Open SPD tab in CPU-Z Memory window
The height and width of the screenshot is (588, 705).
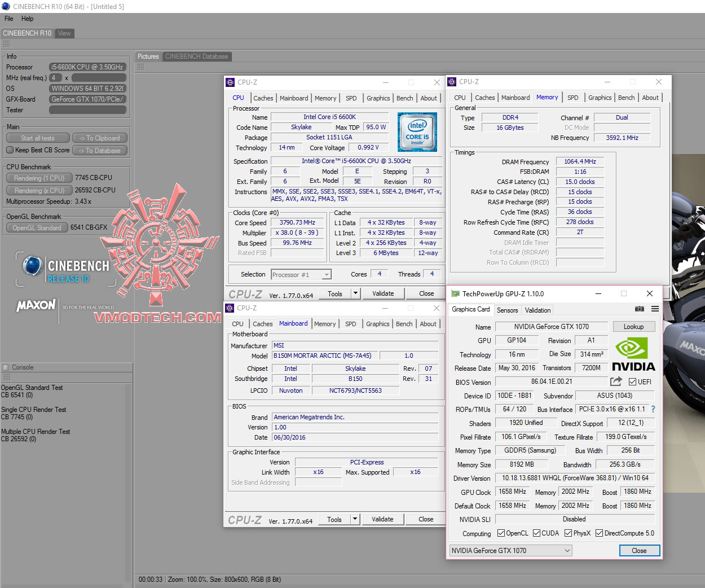(x=572, y=98)
